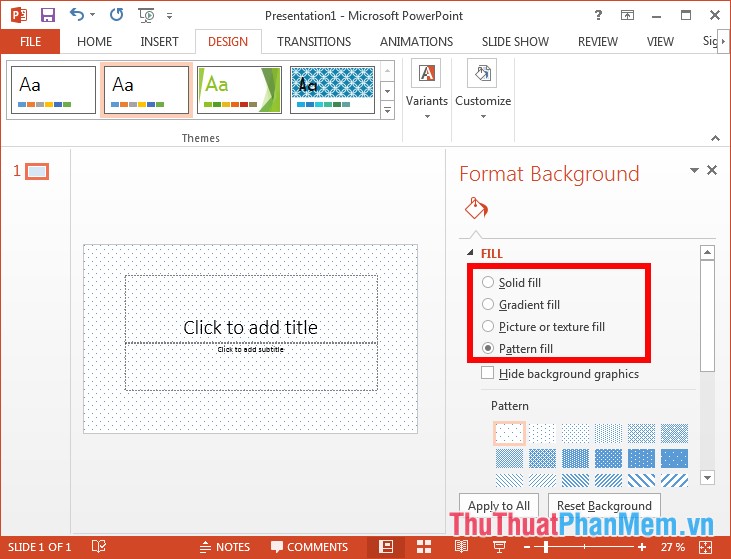The image size is (731, 559).
Task: Click SLIDE 1 OF 1 status text
Action: [x=39, y=547]
